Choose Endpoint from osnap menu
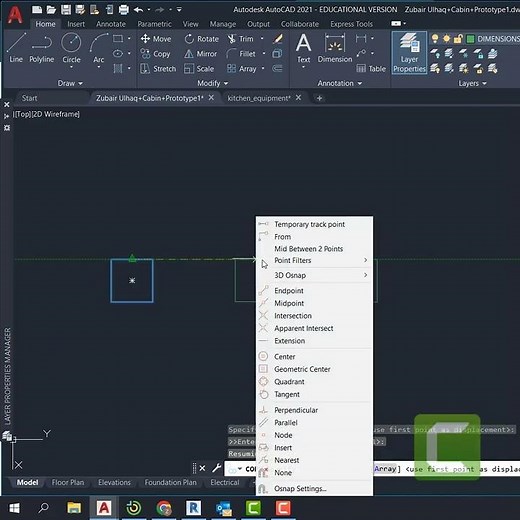520x520 pixels. click(314, 291)
